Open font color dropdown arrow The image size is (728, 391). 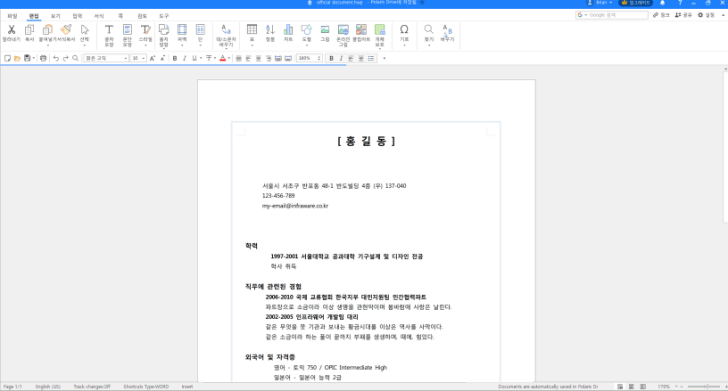[x=229, y=58]
